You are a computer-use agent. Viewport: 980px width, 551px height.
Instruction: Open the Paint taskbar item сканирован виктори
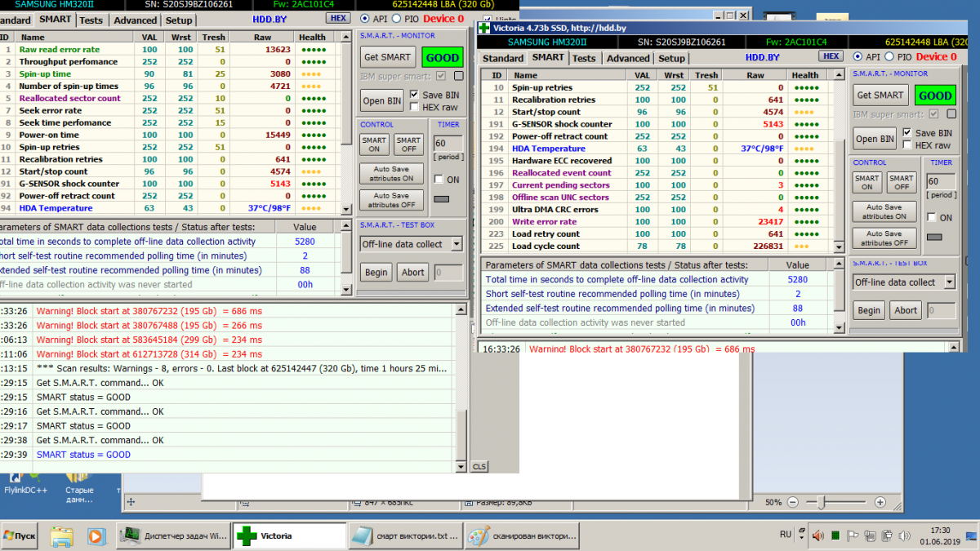point(523,536)
